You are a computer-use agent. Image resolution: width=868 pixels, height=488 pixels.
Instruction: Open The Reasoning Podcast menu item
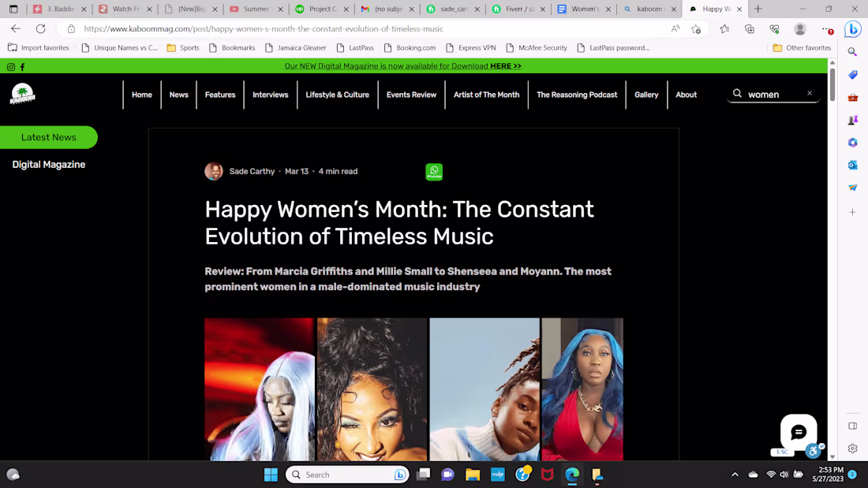point(577,94)
